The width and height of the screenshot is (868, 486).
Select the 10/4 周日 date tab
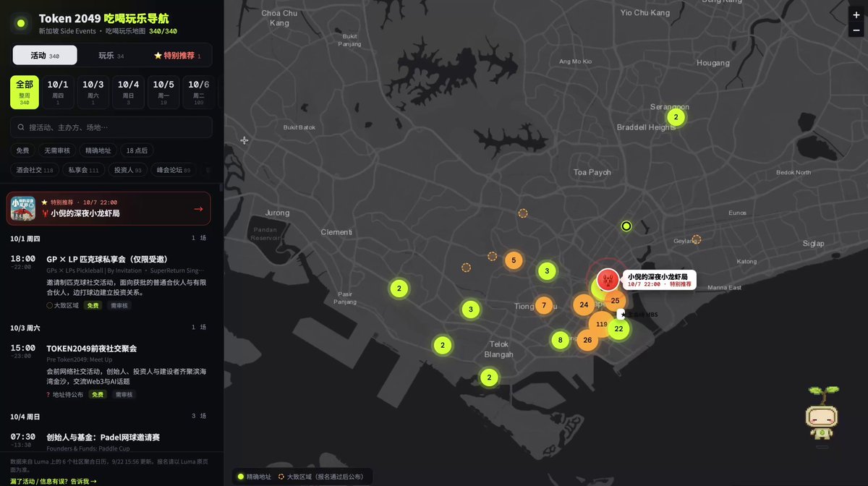click(x=128, y=93)
